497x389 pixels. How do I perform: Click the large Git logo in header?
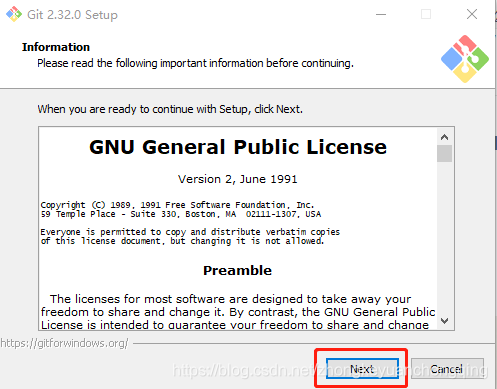pos(465,59)
